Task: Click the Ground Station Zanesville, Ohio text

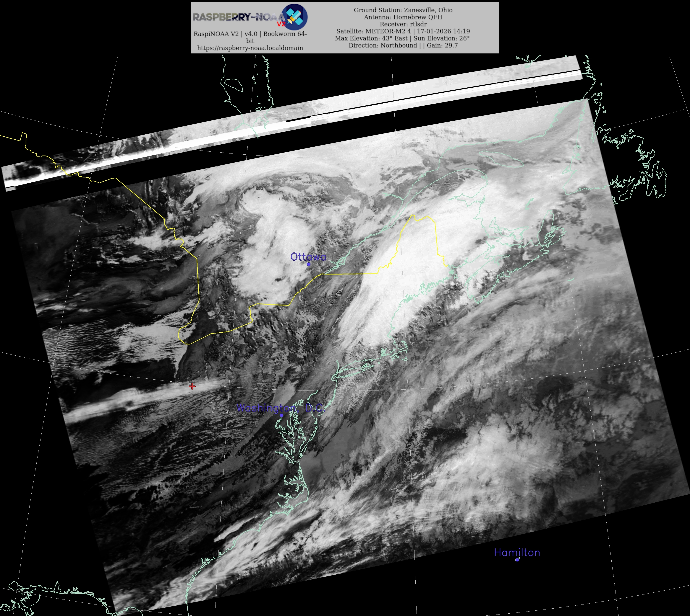Action: pyautogui.click(x=403, y=10)
